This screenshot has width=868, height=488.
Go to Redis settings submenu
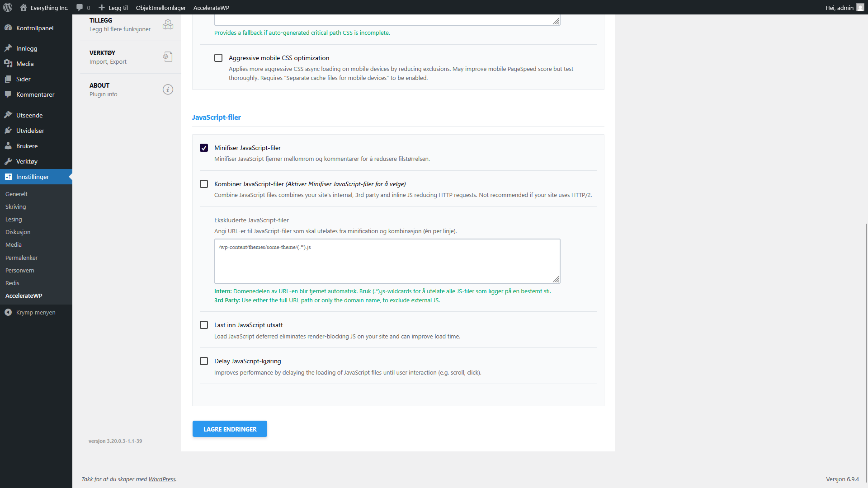[12, 283]
